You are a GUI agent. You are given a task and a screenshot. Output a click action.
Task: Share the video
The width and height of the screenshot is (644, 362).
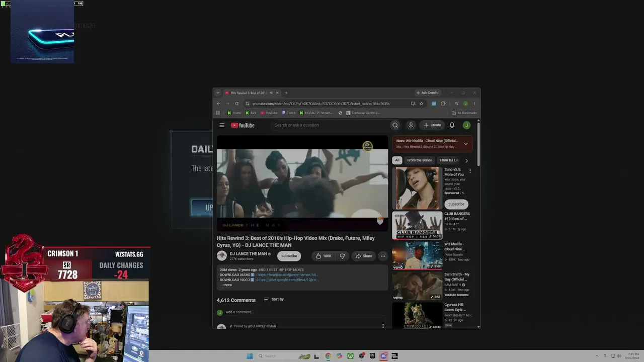tap(364, 256)
